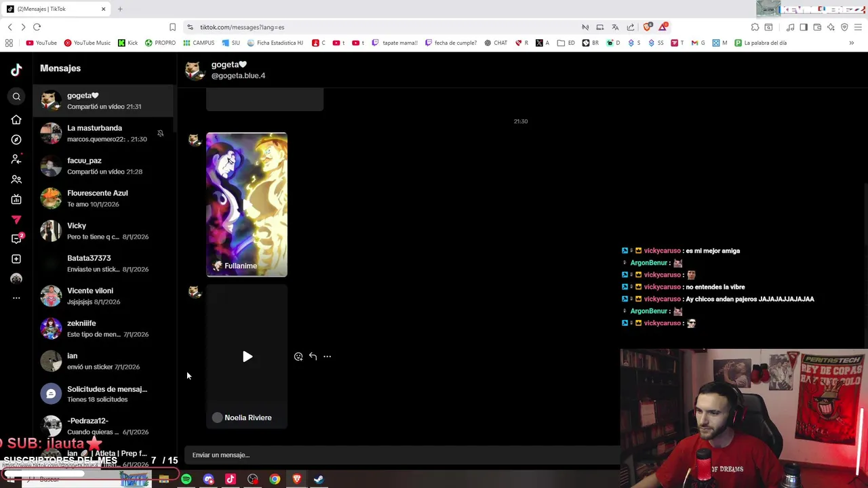Screen dimensions: 868x488
Task: Click the message input field
Action: (x=403, y=455)
